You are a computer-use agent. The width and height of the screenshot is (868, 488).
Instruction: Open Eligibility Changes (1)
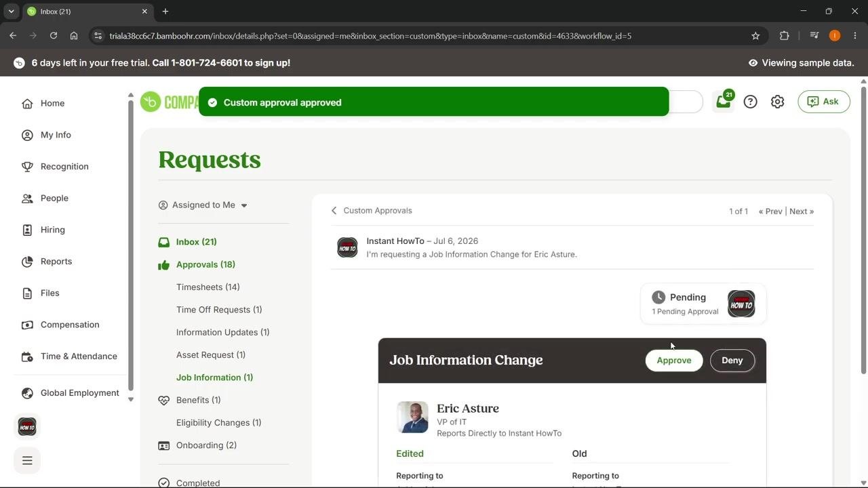(218, 423)
